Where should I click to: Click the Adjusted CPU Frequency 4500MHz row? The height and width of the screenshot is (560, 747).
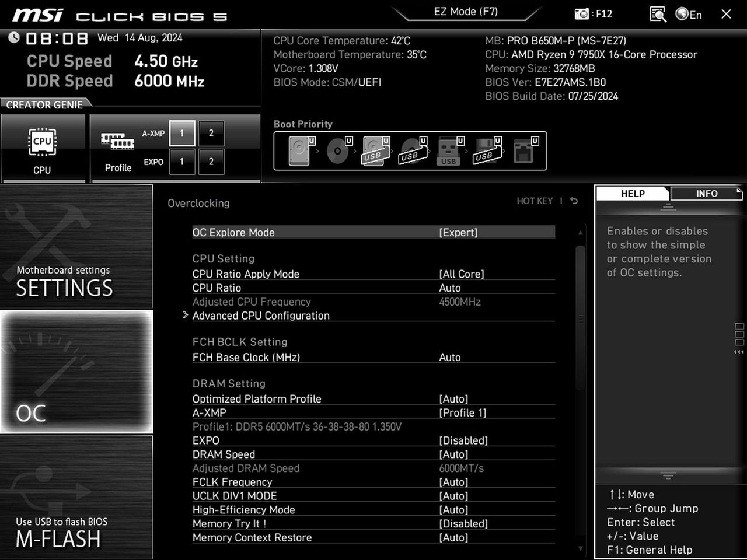[x=373, y=302]
